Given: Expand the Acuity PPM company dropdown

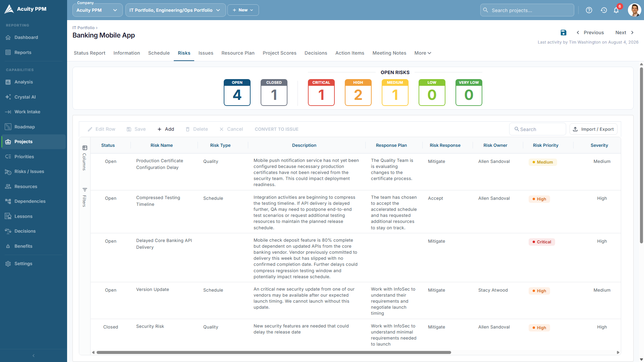Looking at the screenshot, I should (x=97, y=10).
